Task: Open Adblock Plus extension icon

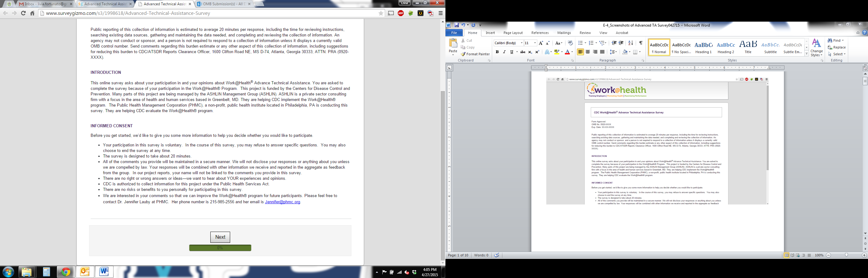Action: click(x=401, y=13)
